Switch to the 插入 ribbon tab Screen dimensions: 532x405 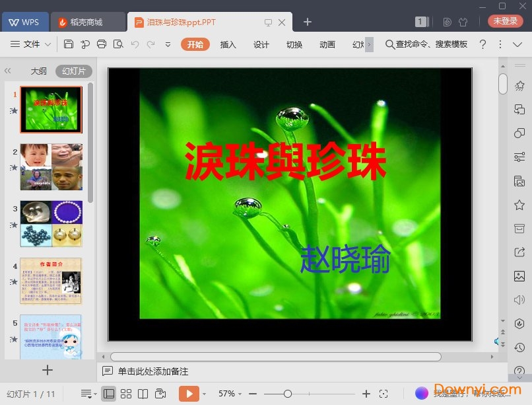228,45
